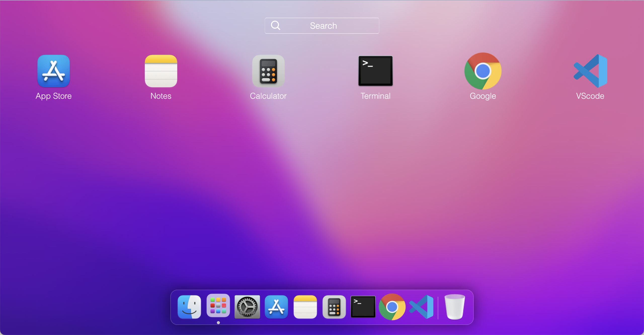Click the "App Store" label text
644x335 pixels.
tap(54, 96)
